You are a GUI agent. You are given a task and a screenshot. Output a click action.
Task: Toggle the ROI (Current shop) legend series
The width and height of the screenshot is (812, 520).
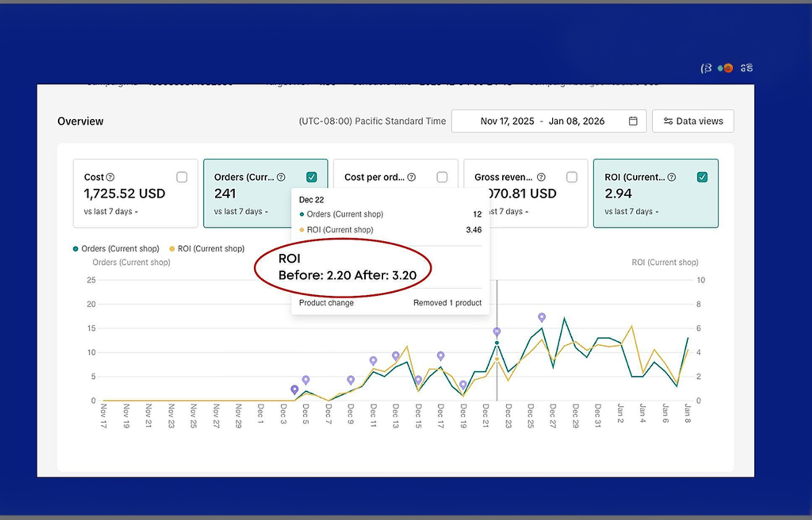[x=207, y=249]
